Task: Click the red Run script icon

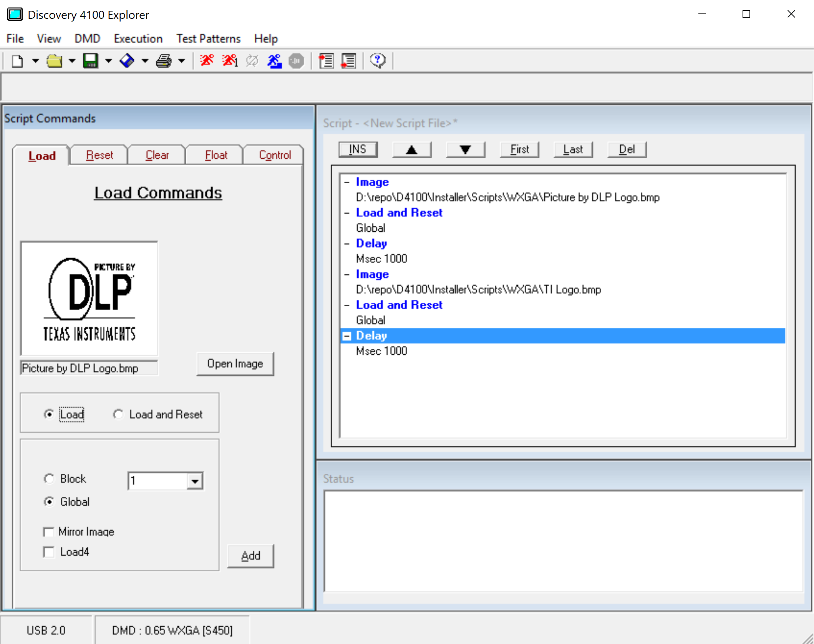Action: [x=207, y=60]
